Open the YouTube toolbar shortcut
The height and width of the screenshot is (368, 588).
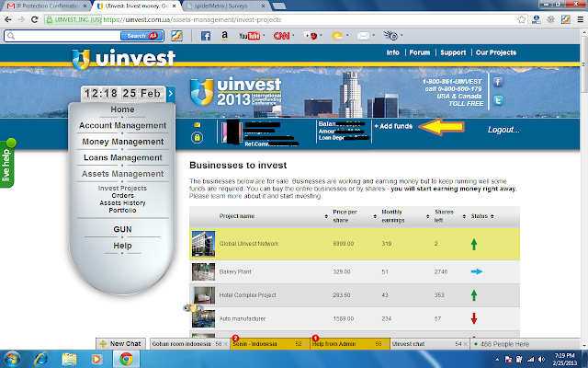(249, 36)
